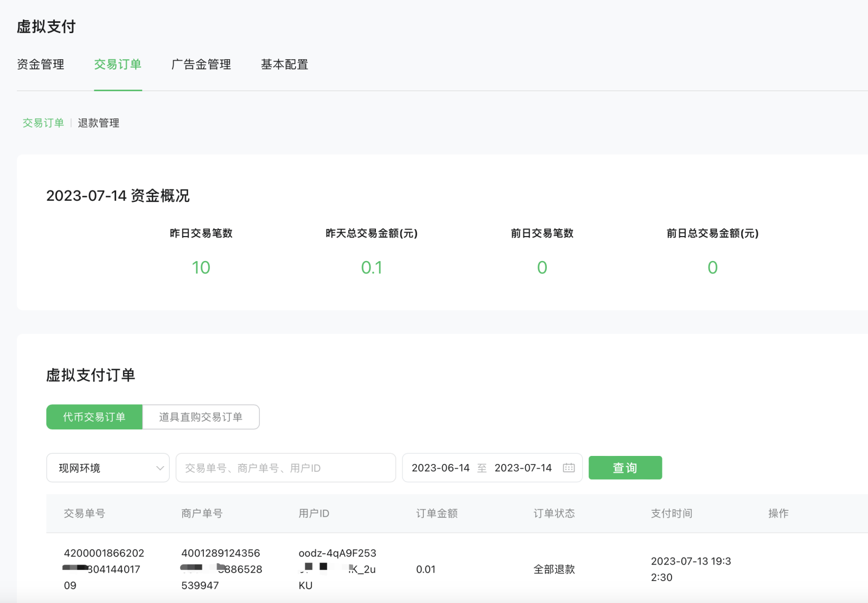Click the 全部退款 status in first row
This screenshot has width=868, height=603.
(554, 569)
